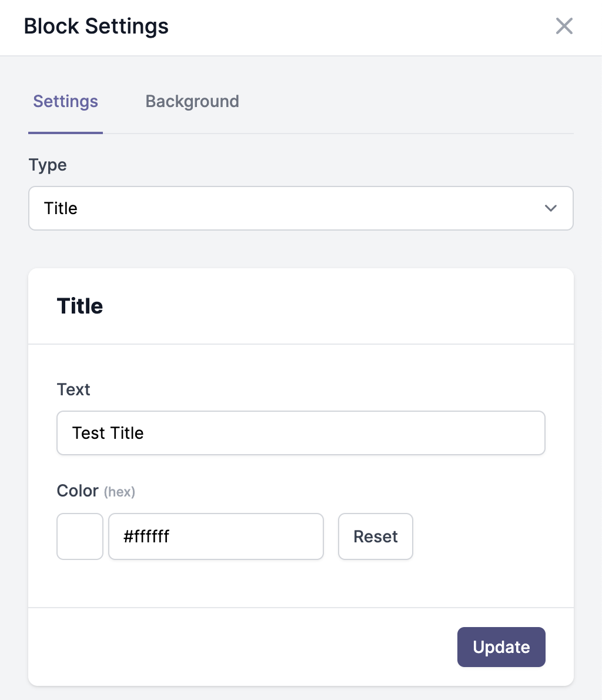Switch to the Background tab
The height and width of the screenshot is (700, 602).
(x=192, y=101)
